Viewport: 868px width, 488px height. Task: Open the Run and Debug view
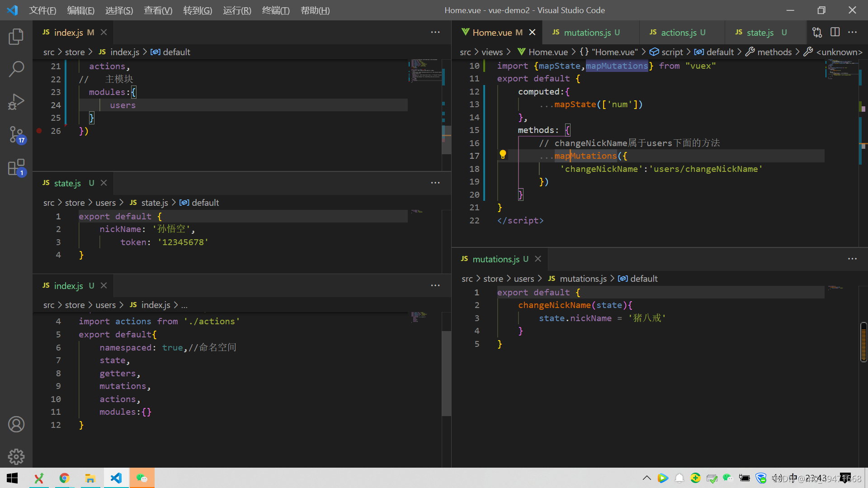point(16,102)
